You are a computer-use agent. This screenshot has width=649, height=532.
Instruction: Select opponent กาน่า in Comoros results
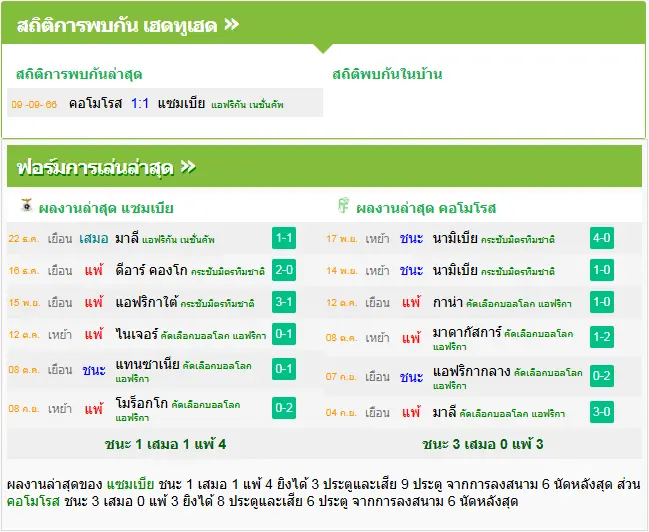(447, 303)
